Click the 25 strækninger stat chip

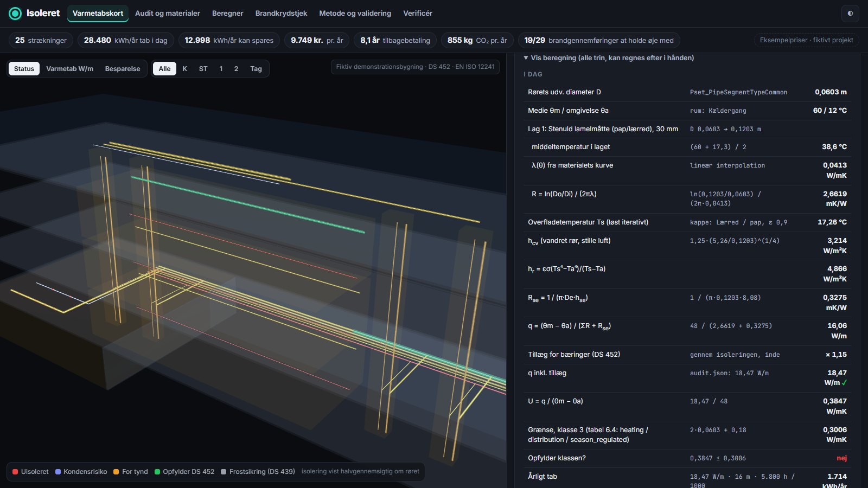[x=41, y=40]
